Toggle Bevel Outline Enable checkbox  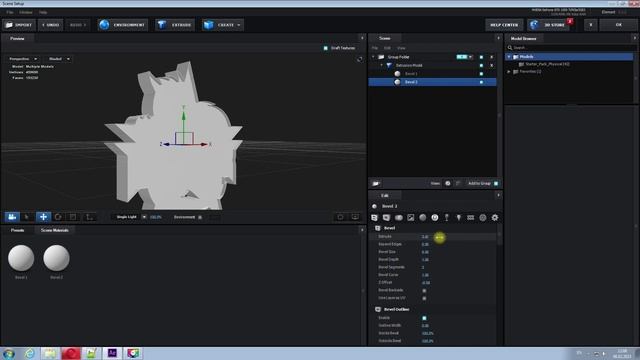coord(424,318)
